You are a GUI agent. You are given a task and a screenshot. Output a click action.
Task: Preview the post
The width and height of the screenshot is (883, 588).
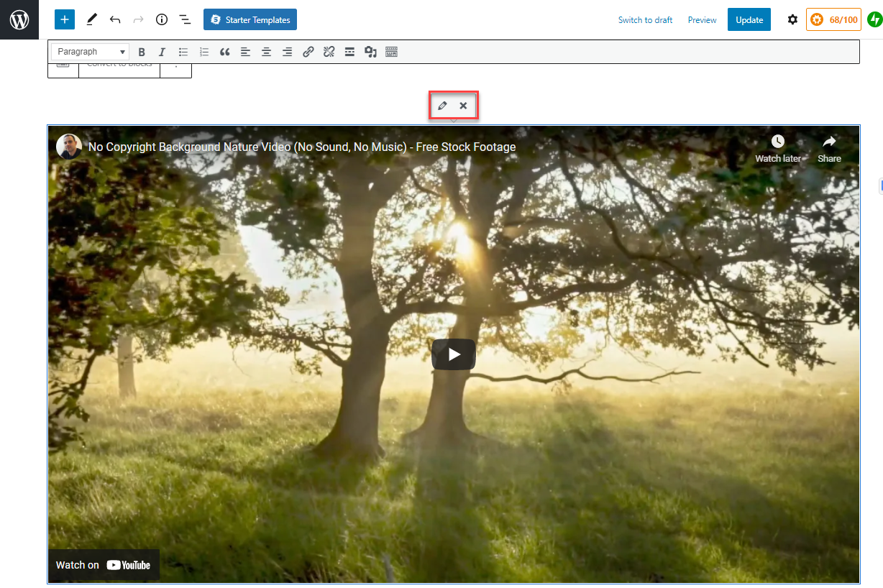(701, 19)
